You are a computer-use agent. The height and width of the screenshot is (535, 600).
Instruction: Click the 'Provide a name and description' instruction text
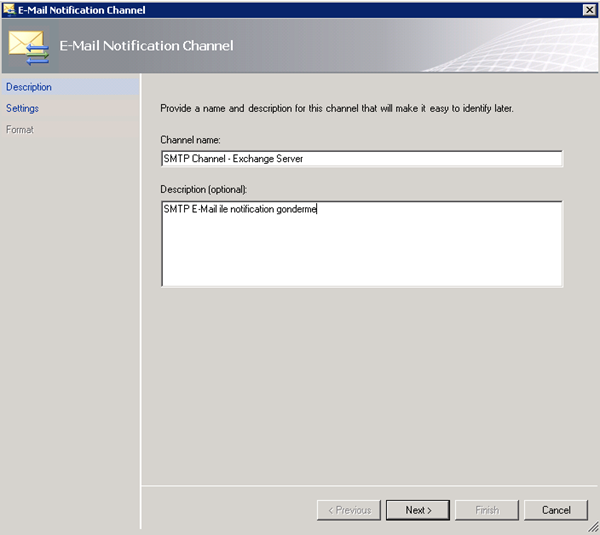[x=337, y=109]
